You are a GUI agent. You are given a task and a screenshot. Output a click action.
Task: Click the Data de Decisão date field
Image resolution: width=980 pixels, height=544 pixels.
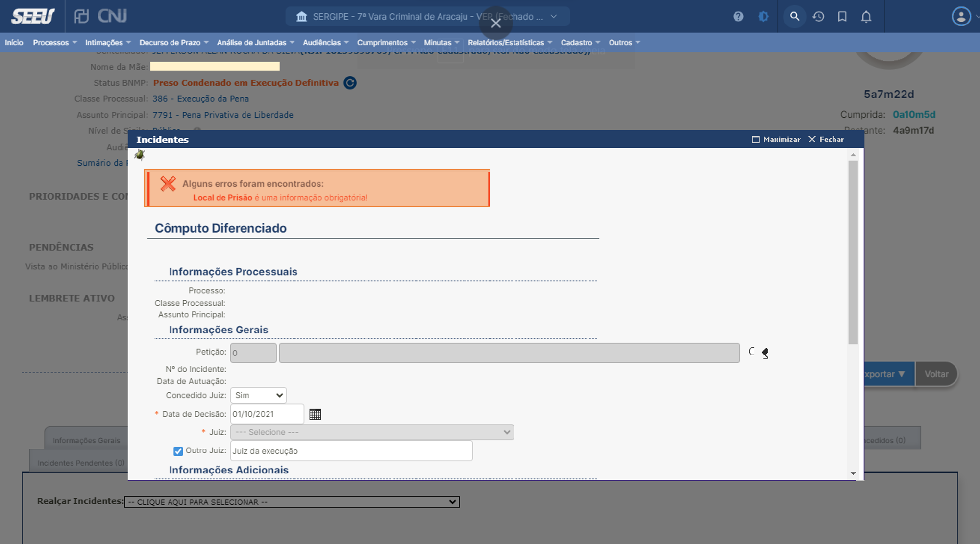point(267,414)
